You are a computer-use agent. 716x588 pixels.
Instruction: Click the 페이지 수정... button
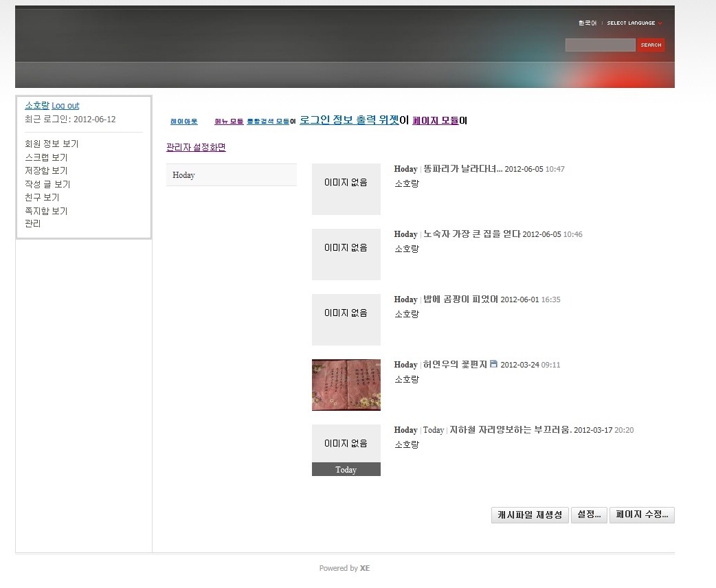642,515
